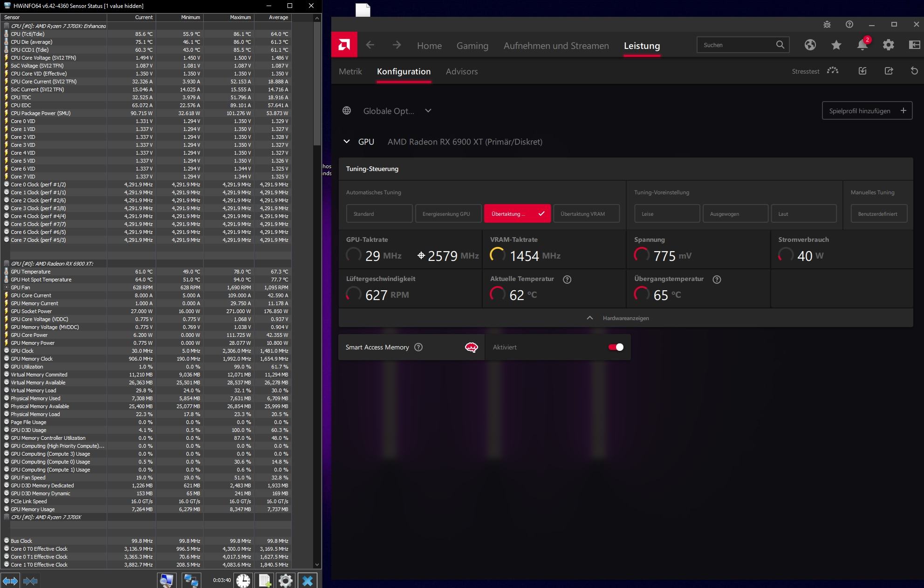Open HWiNFO network computers icon
924x588 pixels.
tap(191, 581)
